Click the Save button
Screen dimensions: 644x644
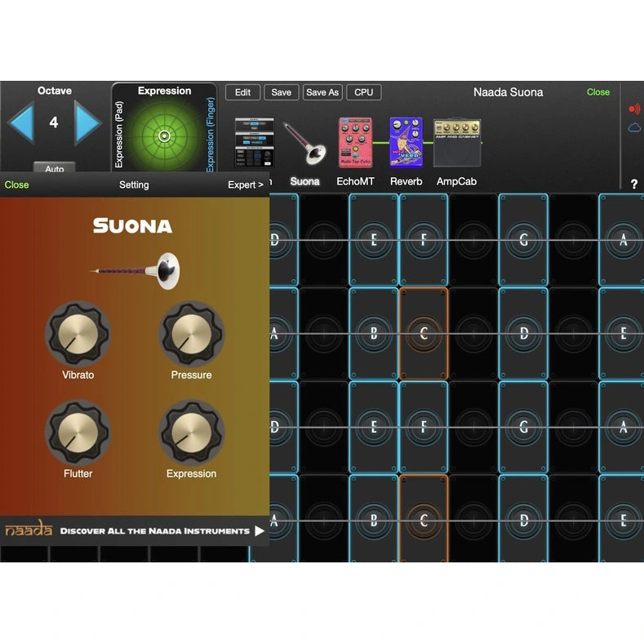(282, 92)
